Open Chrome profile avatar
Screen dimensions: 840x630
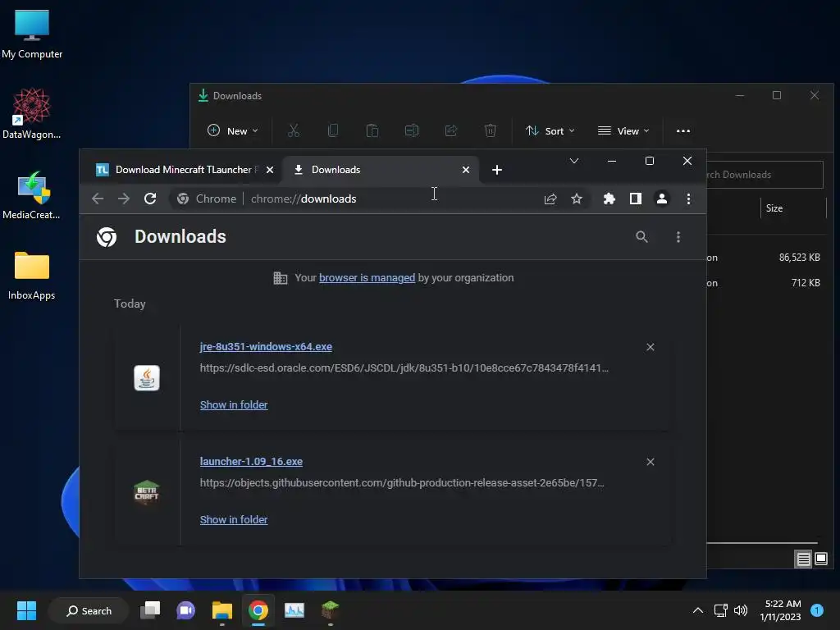pyautogui.click(x=662, y=199)
